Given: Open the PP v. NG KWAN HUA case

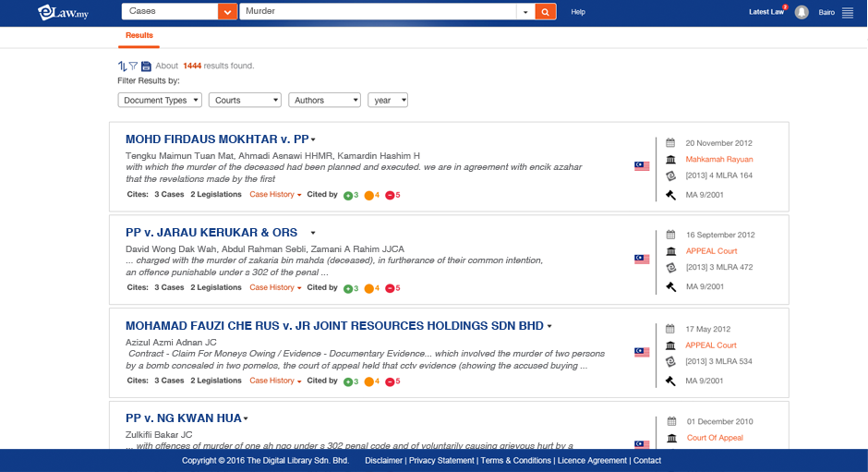Looking at the screenshot, I should point(184,418).
